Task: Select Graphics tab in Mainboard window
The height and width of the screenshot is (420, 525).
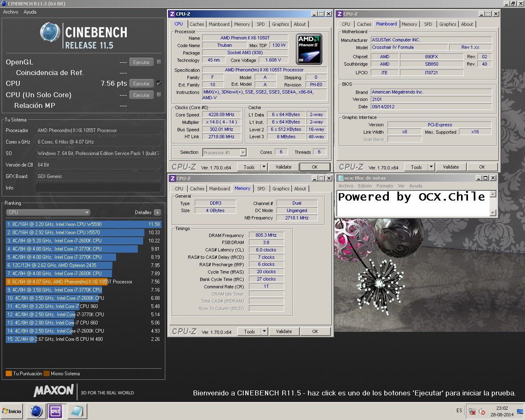Action: coord(447,24)
